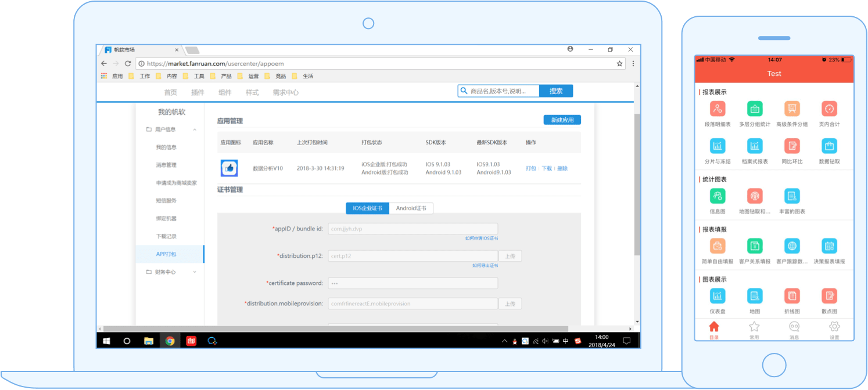Bookmark page with the star icon
Image resolution: width=868 pixels, height=390 pixels.
(619, 64)
